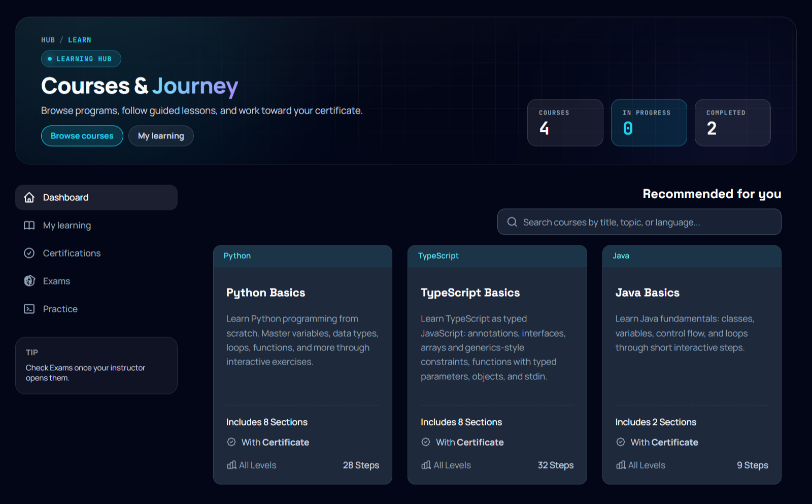Click the Exams brain icon
The height and width of the screenshot is (504, 812).
click(x=29, y=281)
